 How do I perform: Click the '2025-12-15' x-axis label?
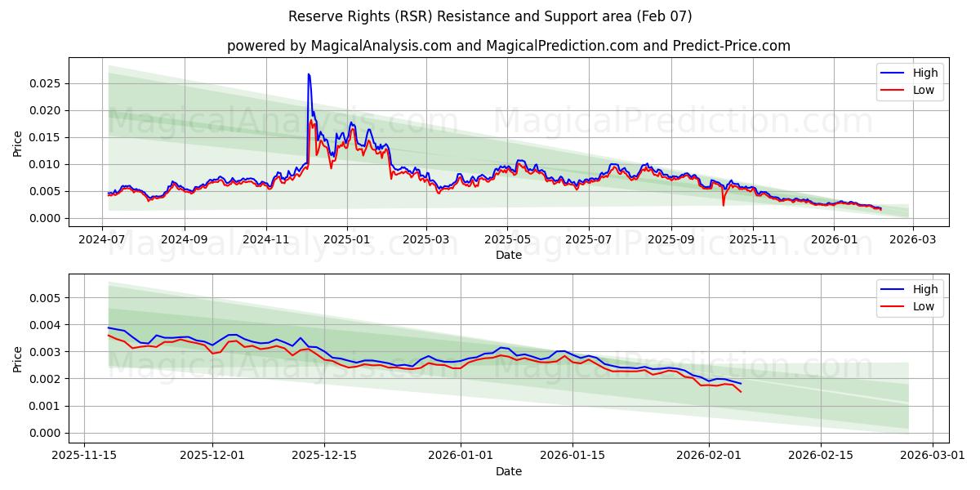(324, 457)
